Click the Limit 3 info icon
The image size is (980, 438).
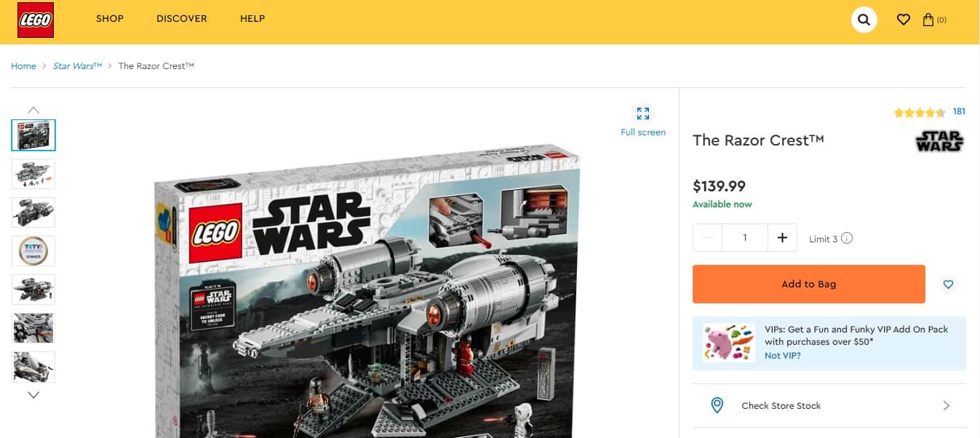(x=847, y=238)
